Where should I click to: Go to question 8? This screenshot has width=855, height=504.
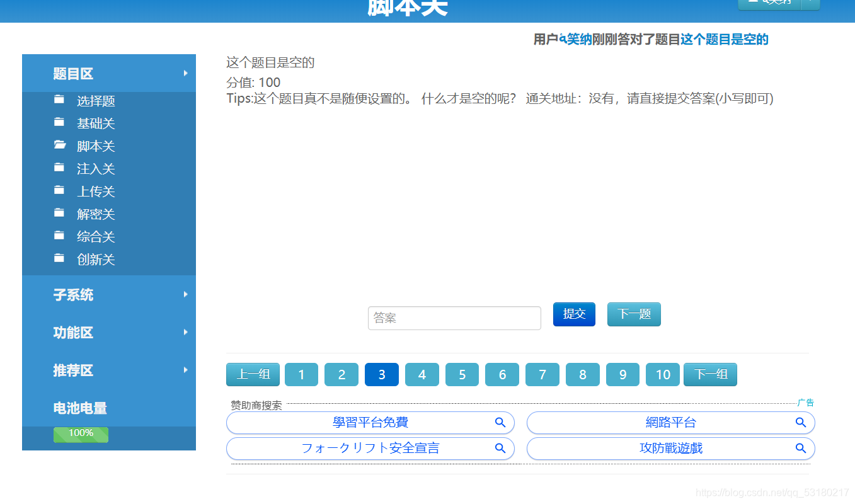click(583, 374)
